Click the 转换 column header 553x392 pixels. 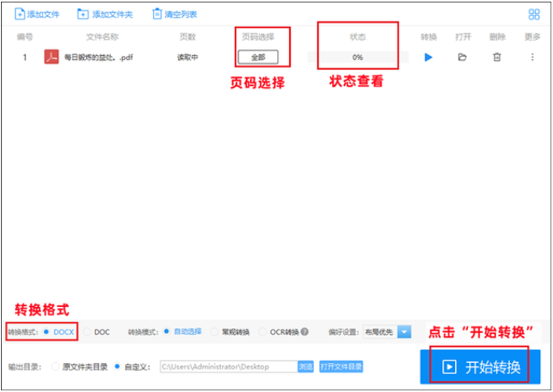pyautogui.click(x=428, y=36)
